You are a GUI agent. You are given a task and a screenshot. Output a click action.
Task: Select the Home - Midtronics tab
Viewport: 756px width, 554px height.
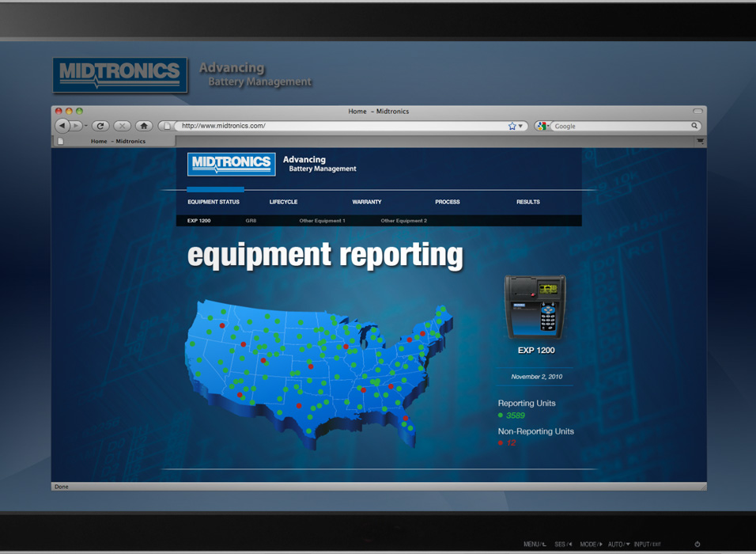[x=114, y=141]
